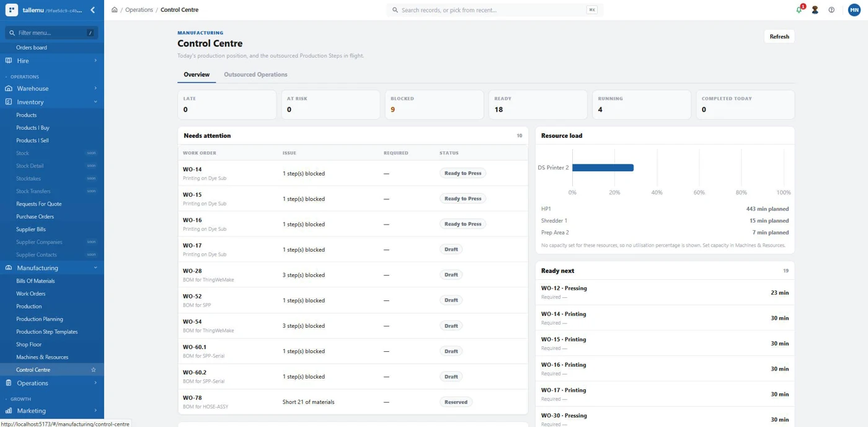Image resolution: width=868 pixels, height=427 pixels.
Task: Click the user profile silhouette icon
Action: (x=815, y=10)
